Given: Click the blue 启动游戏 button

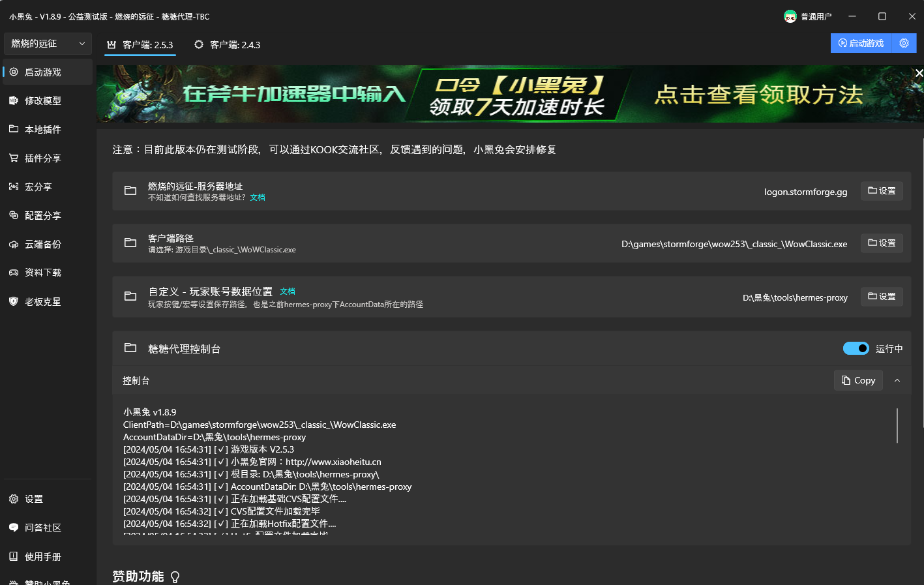Looking at the screenshot, I should coord(861,44).
